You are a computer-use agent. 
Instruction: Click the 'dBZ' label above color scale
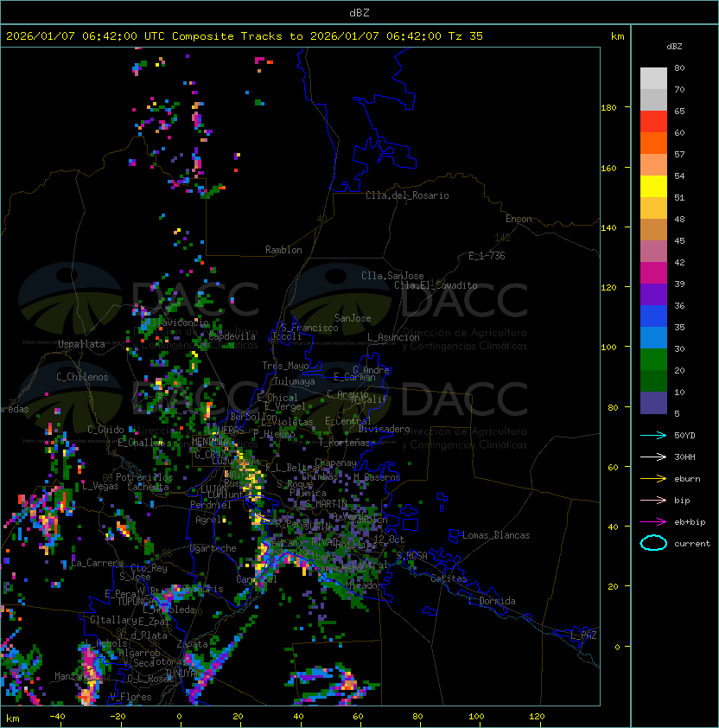click(674, 47)
